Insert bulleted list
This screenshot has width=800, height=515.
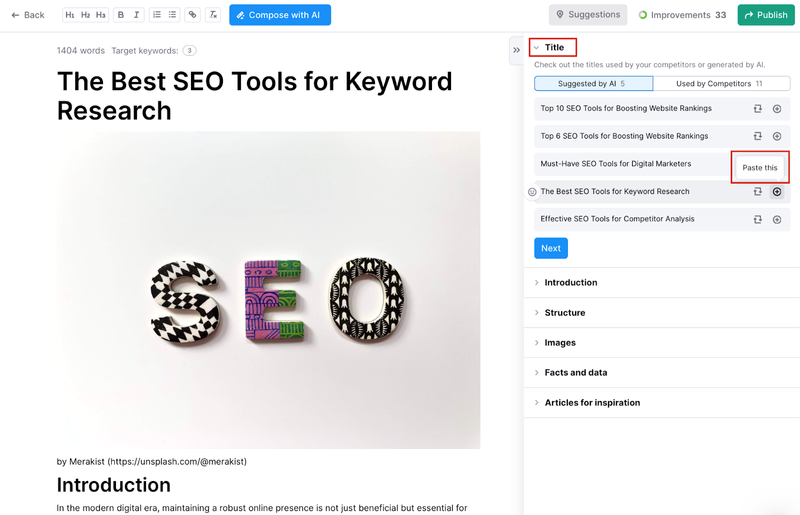pos(172,15)
